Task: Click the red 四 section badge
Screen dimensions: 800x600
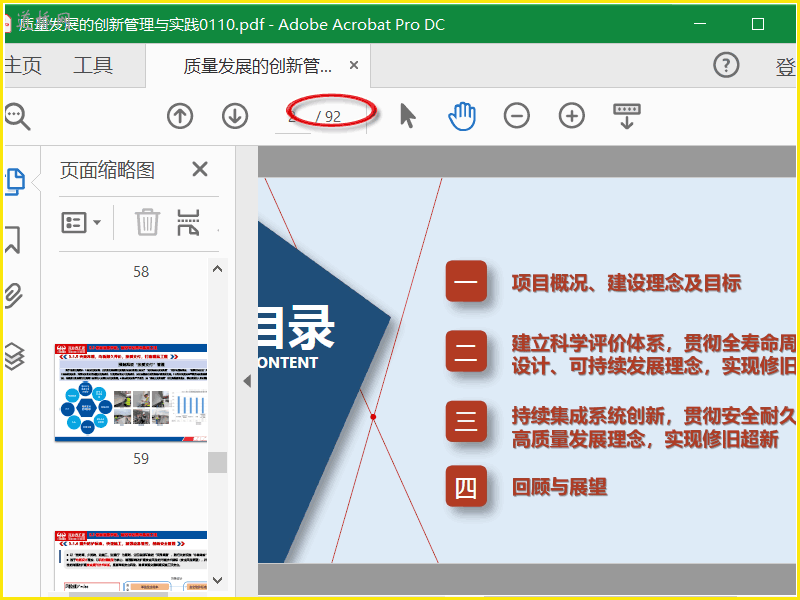Action: [466, 486]
